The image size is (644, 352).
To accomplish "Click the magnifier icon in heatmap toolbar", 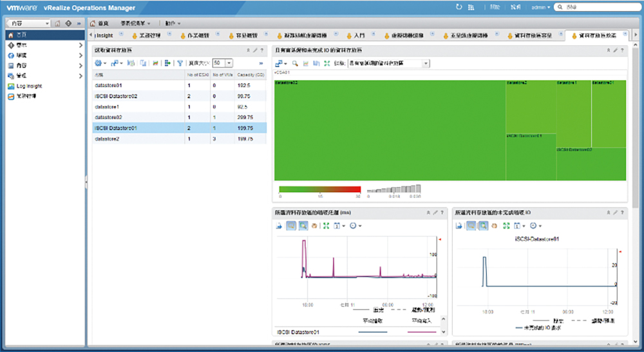I will click(x=295, y=63).
